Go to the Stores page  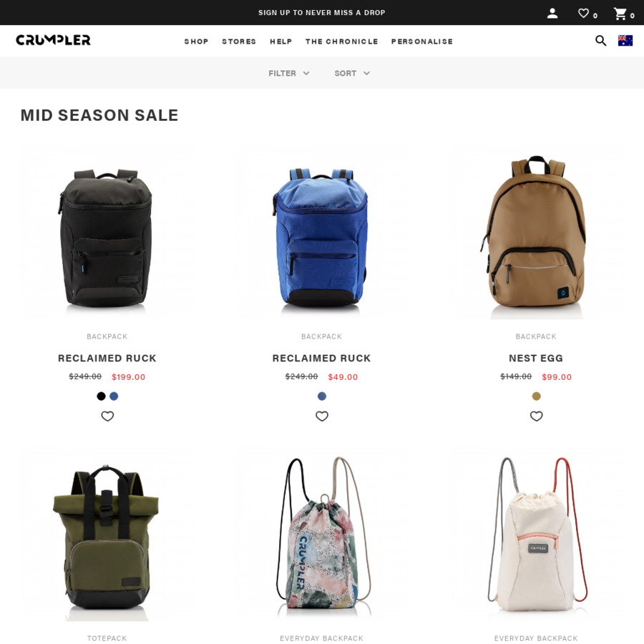(x=239, y=42)
